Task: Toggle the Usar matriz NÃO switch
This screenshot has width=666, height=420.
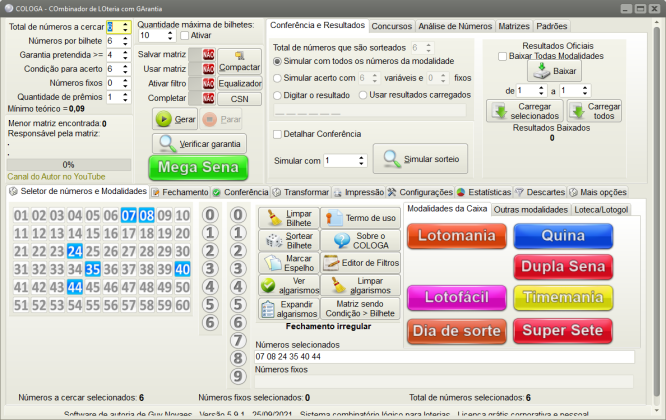Action: [202, 69]
